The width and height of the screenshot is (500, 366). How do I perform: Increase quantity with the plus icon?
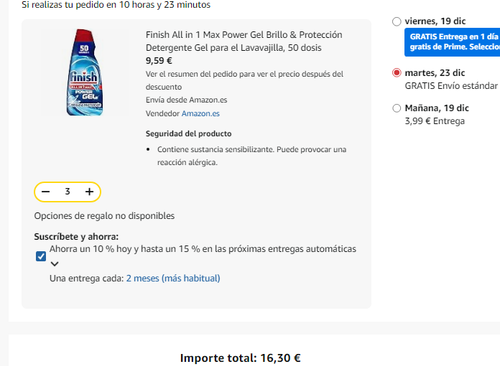tap(89, 192)
